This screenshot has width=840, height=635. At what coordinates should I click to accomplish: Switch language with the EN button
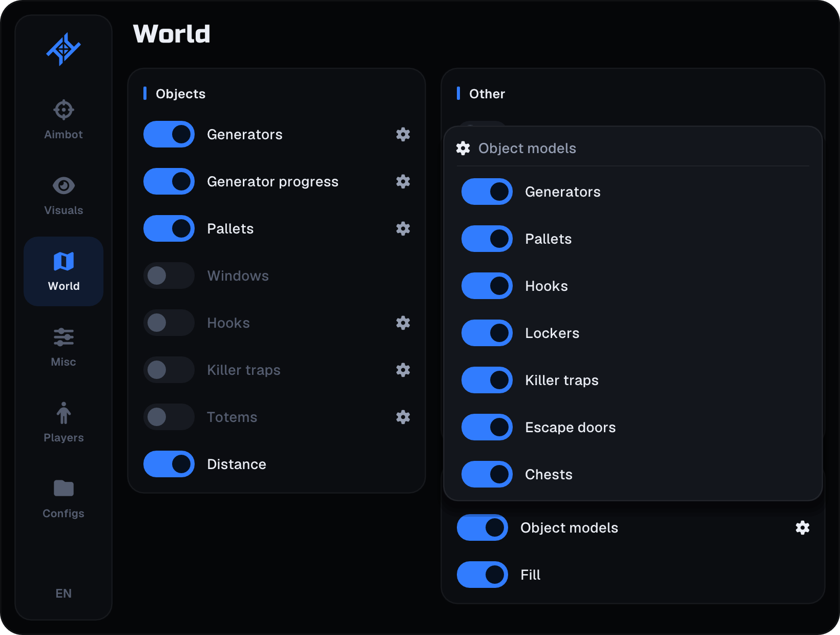coord(64,593)
